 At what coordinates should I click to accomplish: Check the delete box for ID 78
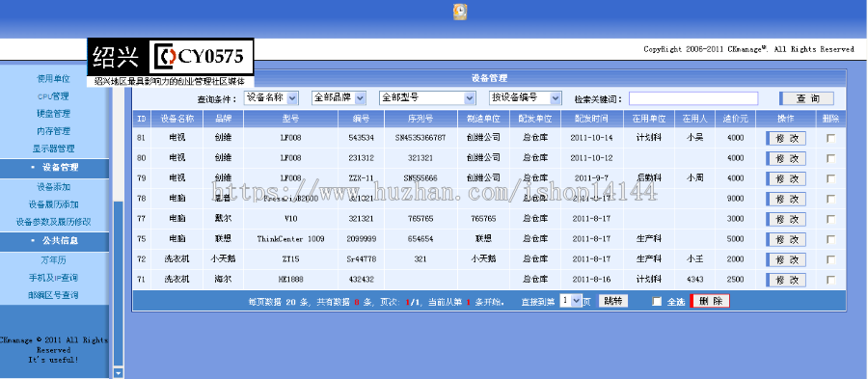(831, 199)
